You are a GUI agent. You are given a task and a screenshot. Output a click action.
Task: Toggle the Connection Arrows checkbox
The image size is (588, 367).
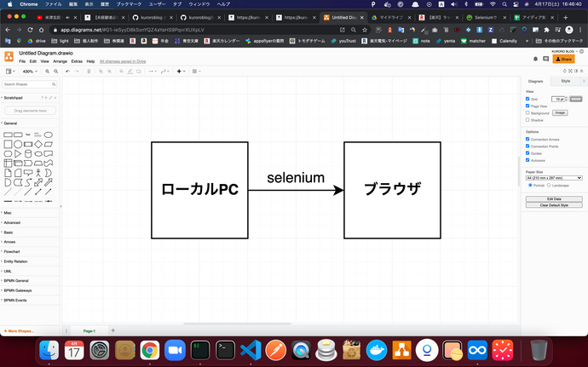527,139
